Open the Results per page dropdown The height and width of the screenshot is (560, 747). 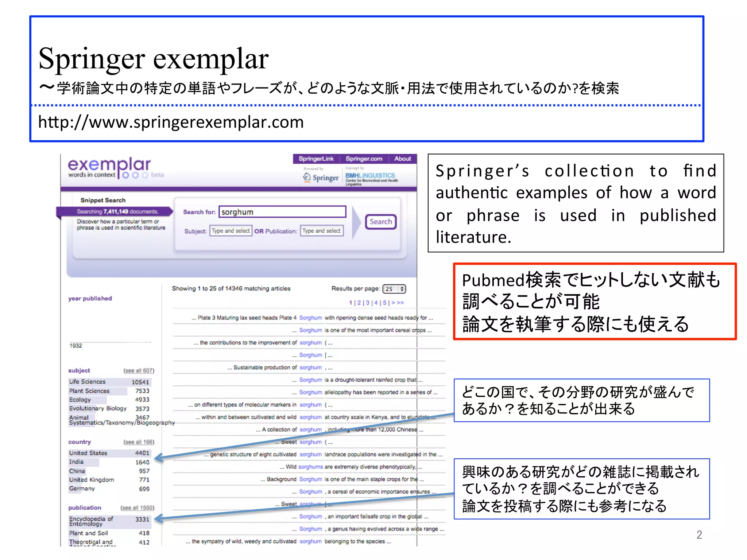[x=394, y=289]
